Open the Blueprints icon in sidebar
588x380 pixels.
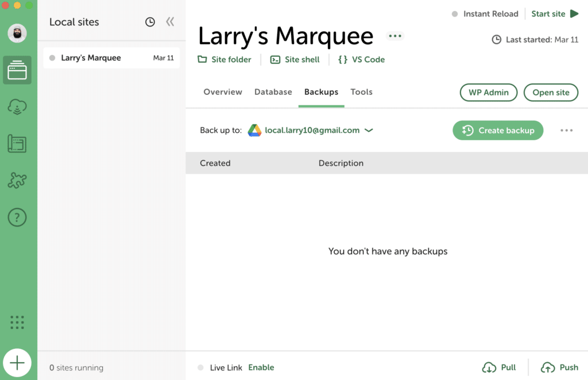point(17,144)
